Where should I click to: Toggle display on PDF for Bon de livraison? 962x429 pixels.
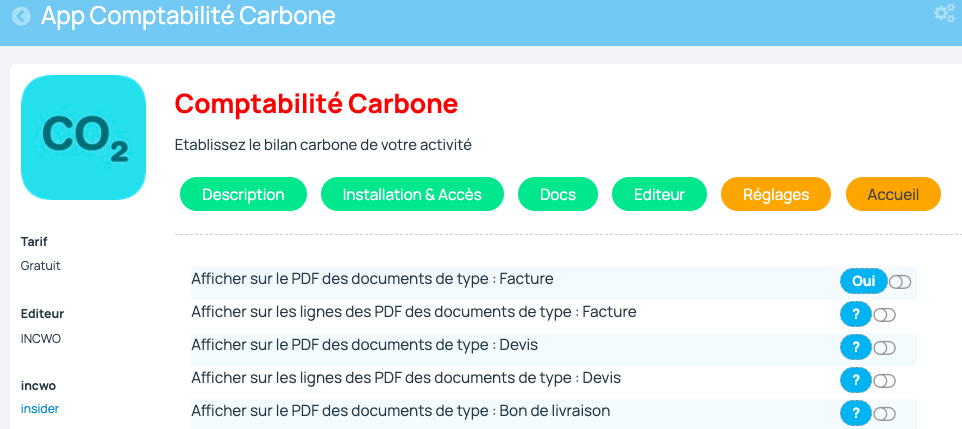pyautogui.click(x=885, y=414)
